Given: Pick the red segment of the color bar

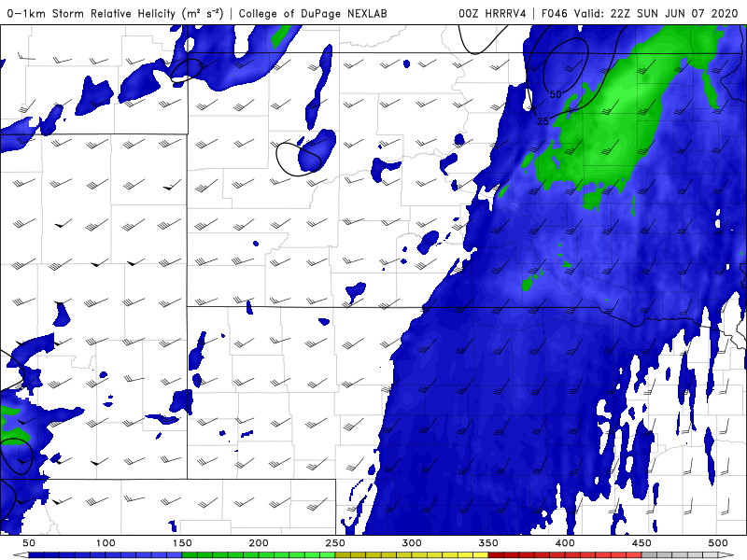Looking at the screenshot, I should (565, 555).
